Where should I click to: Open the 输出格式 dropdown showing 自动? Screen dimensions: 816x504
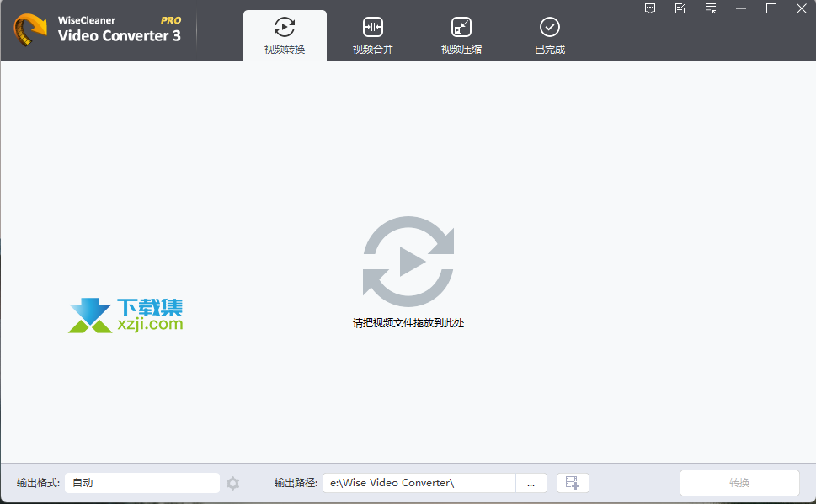point(142,483)
